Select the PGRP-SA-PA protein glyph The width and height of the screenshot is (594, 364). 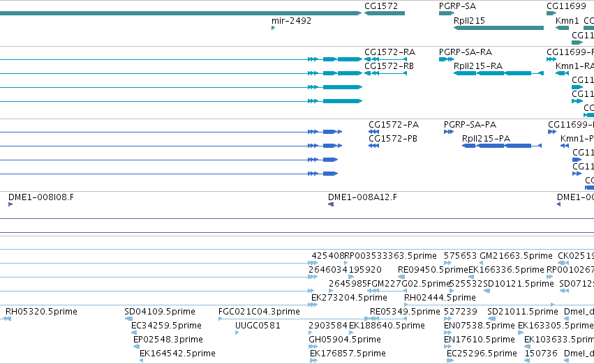click(x=449, y=132)
